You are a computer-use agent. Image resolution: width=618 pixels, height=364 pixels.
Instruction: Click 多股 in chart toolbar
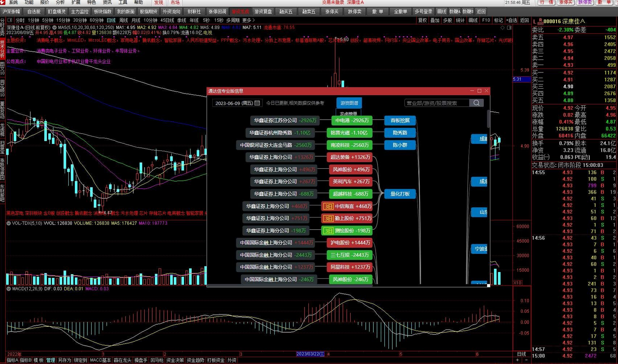[448, 20]
